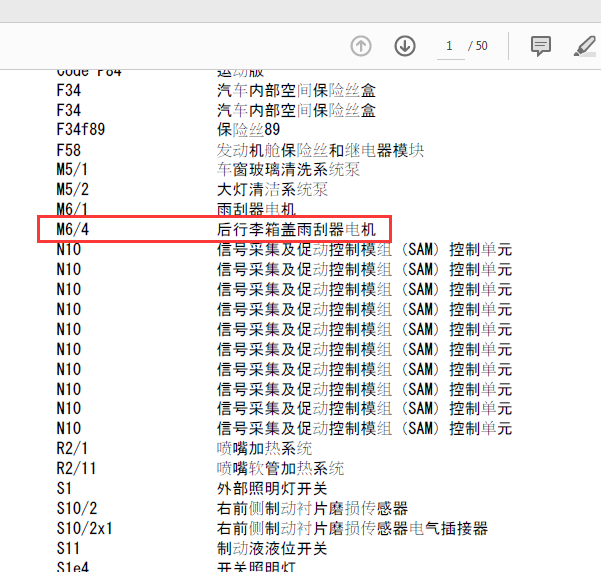
Task: Select the code 'S10/2'
Action: tap(77, 508)
